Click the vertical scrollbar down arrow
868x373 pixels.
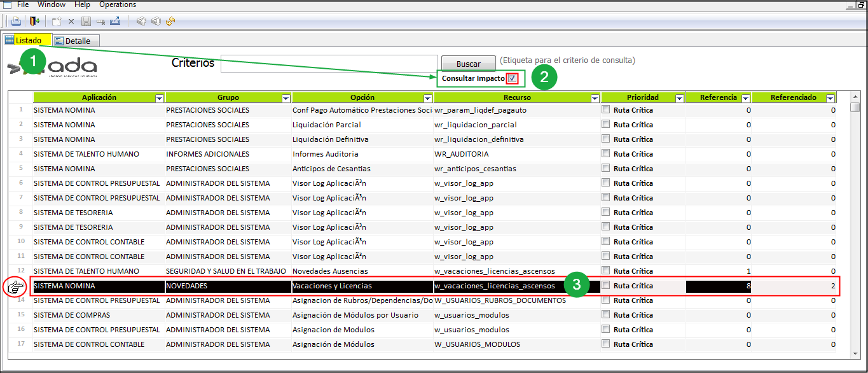point(855,352)
